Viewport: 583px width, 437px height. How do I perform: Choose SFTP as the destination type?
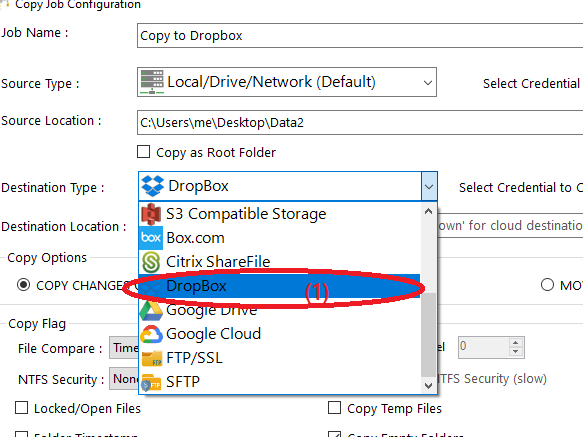280,381
